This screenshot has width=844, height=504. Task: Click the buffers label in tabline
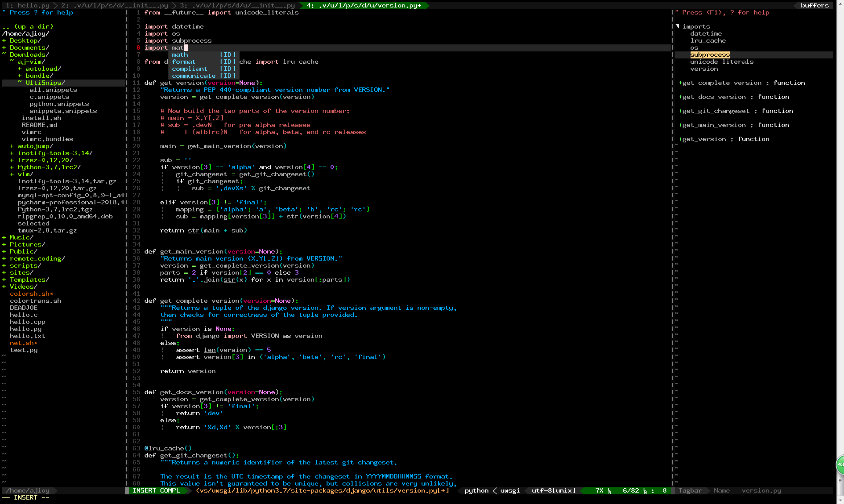click(814, 5)
